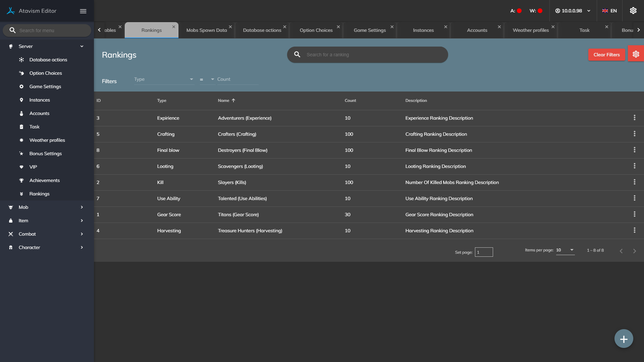Open the three-dot menu for Adventurers ranking
Screen dimensions: 644x362
(x=634, y=118)
